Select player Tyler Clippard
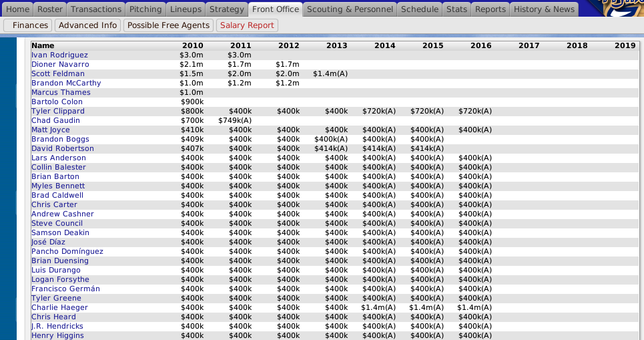The width and height of the screenshot is (644, 340). [x=58, y=111]
